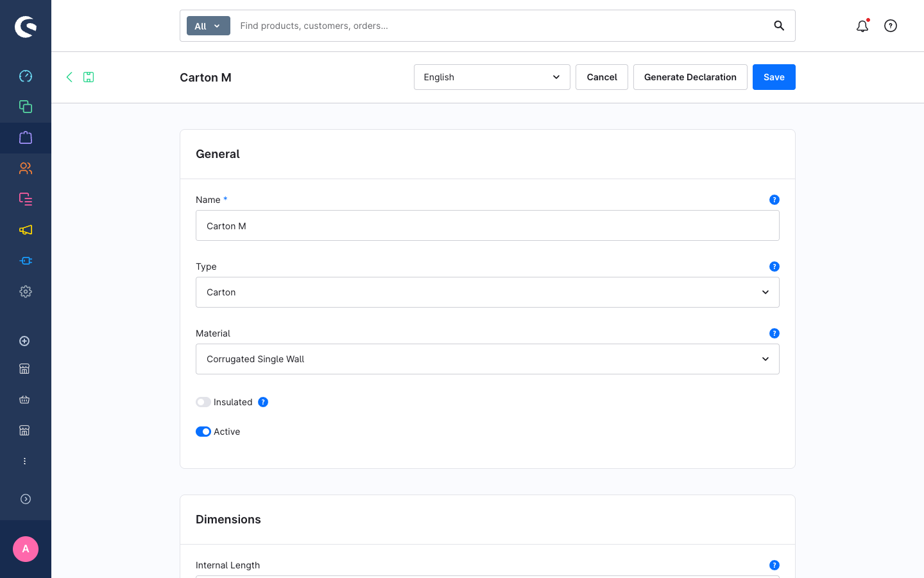Open notifications bell
The height and width of the screenshot is (578, 924).
pyautogui.click(x=862, y=26)
